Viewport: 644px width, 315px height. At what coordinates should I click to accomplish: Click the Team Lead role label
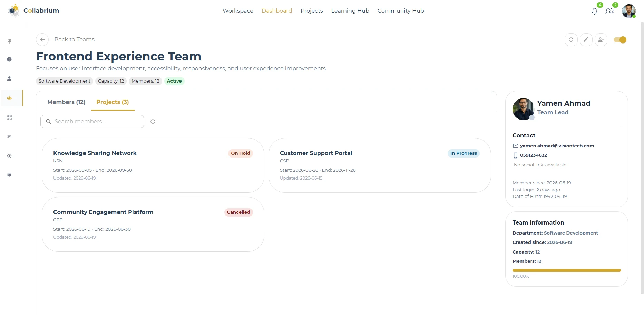553,113
